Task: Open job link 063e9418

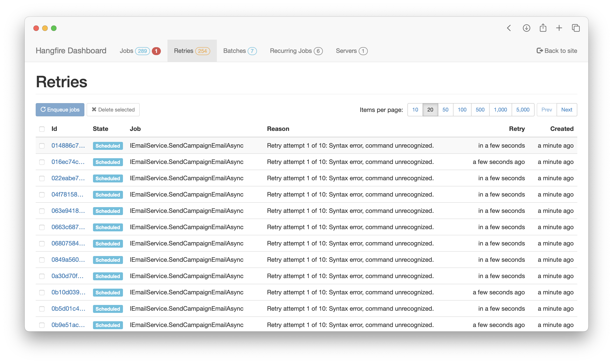Action: pos(68,211)
